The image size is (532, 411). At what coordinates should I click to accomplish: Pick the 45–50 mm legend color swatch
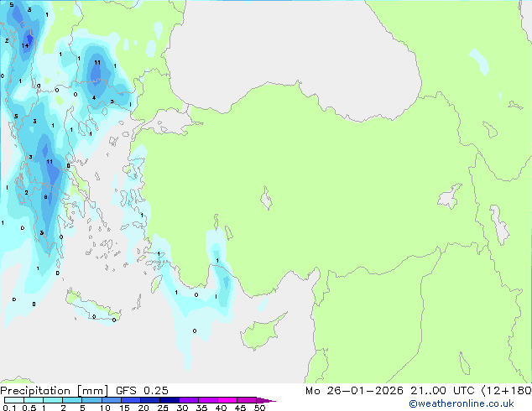tap(247, 400)
